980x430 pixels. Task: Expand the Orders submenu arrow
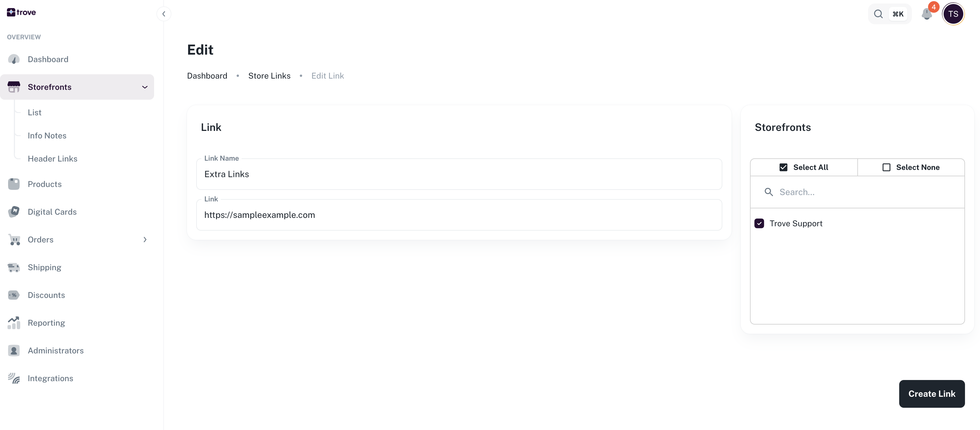tap(145, 240)
